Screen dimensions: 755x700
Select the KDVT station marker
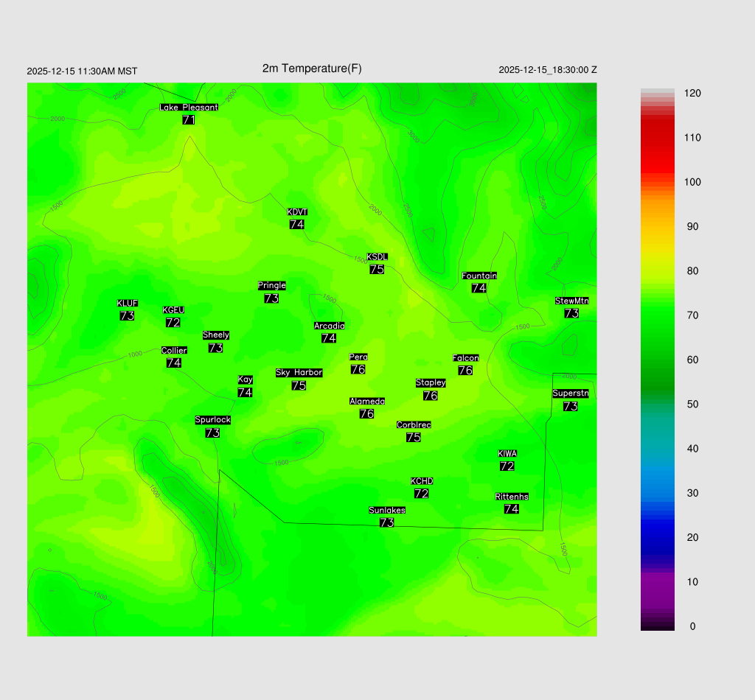[297, 212]
